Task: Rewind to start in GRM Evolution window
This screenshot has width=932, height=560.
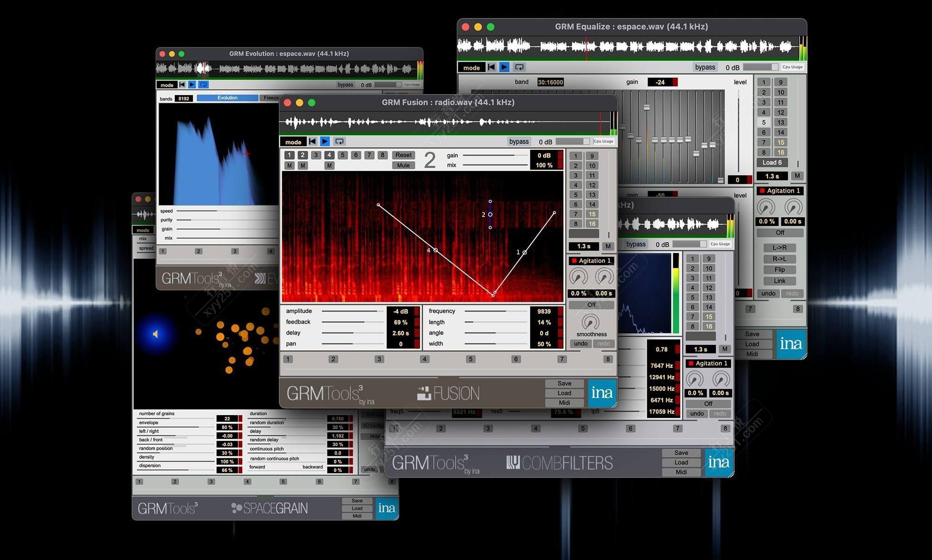Action: (x=182, y=85)
